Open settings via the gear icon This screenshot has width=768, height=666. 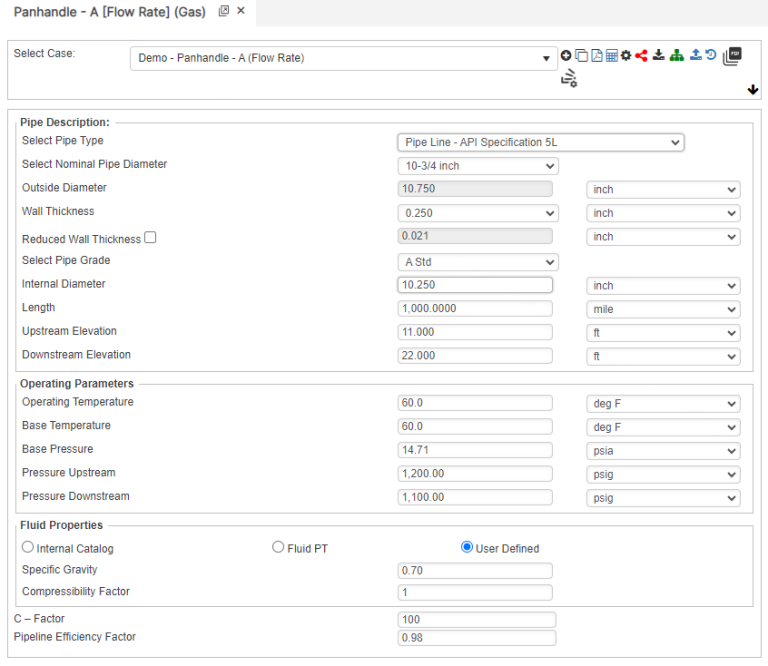tap(626, 55)
